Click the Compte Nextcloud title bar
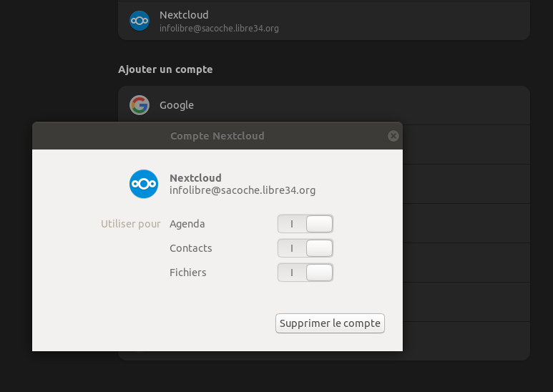 [x=217, y=136]
